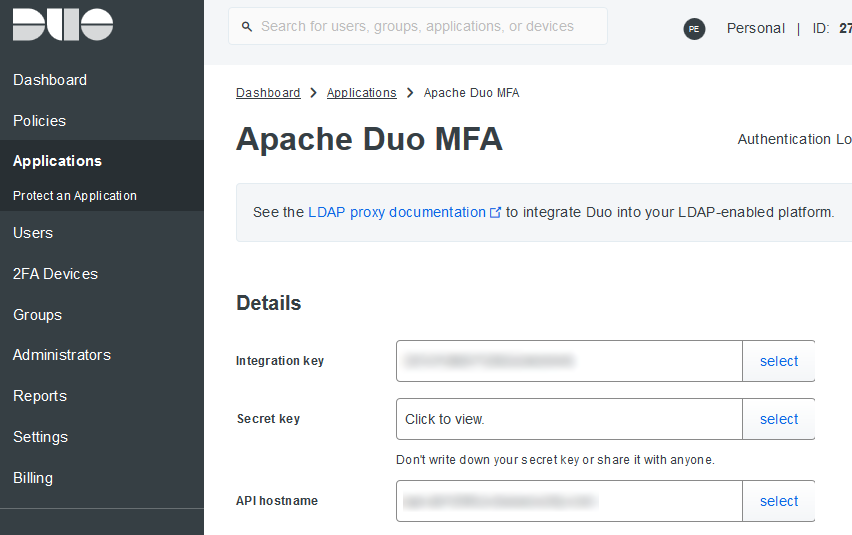Click the API hostname field
This screenshot has width=852, height=535.
click(x=569, y=501)
